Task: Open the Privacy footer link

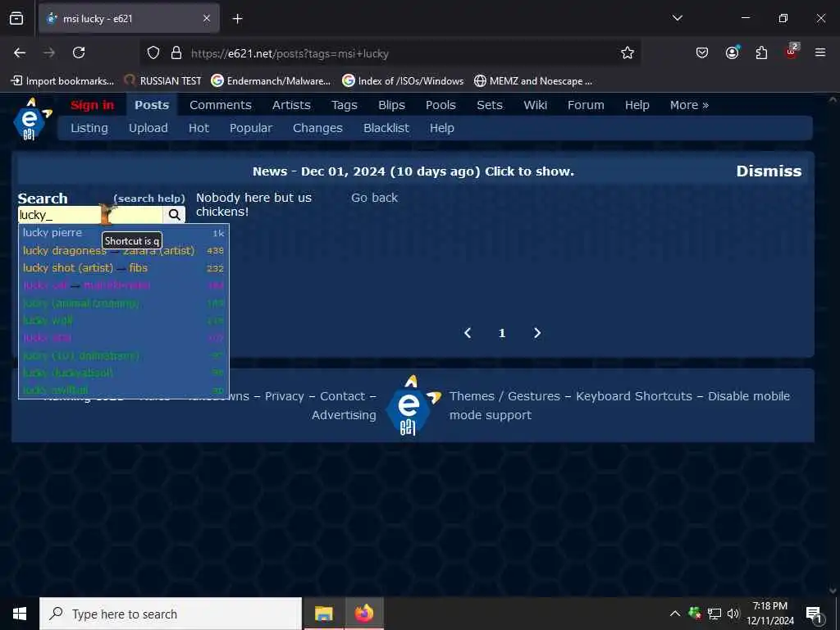Action: [x=284, y=396]
